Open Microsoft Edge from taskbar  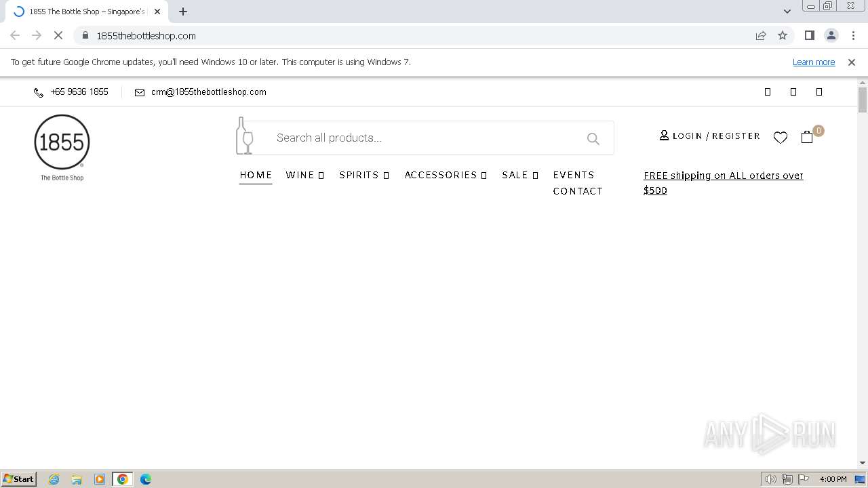pyautogui.click(x=145, y=479)
